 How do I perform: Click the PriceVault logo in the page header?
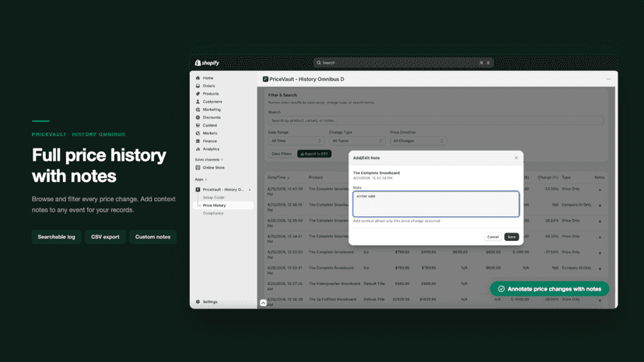(x=265, y=79)
